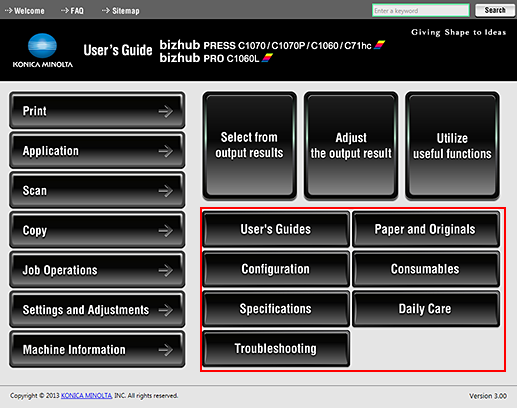Open the Print menu

[x=97, y=110]
